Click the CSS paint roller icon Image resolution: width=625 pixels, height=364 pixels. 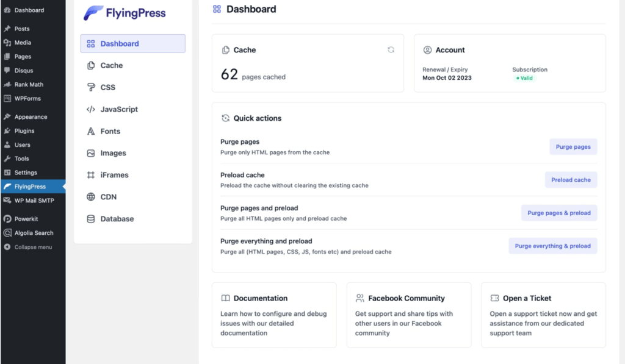[90, 87]
